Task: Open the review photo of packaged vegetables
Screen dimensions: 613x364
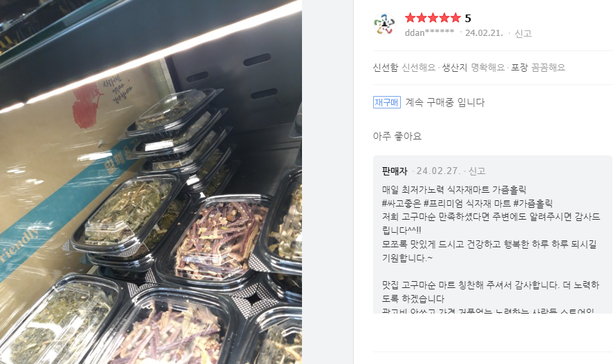Action: click(x=151, y=182)
